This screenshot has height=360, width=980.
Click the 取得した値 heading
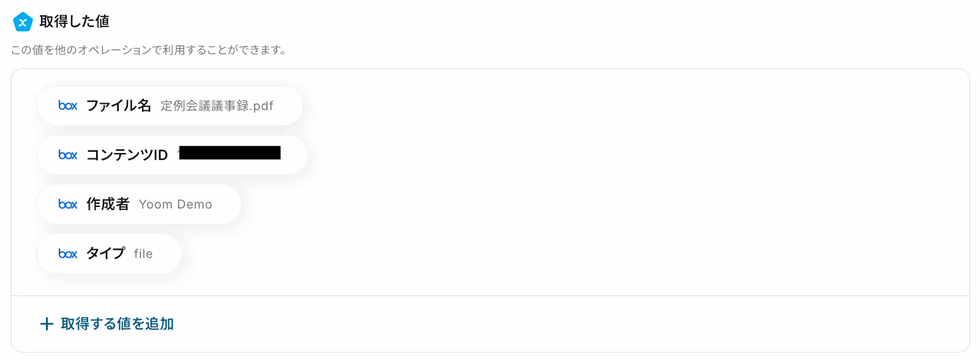(x=74, y=21)
